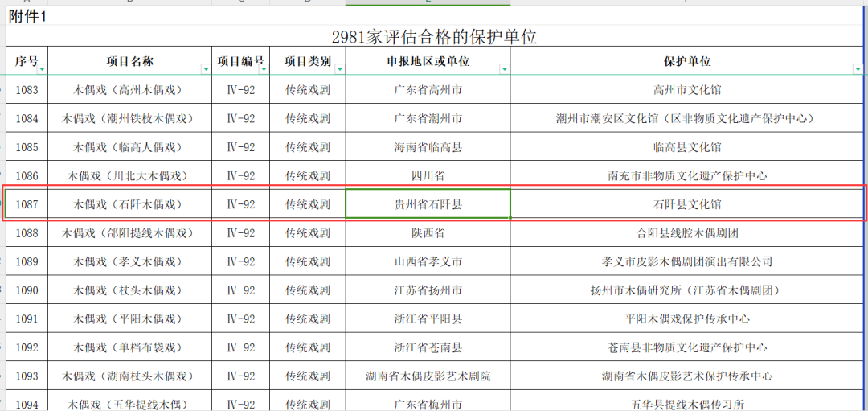Select the 木偶戏（潮州铁枝木偶戏） cell
The height and width of the screenshot is (411, 868).
[129, 118]
